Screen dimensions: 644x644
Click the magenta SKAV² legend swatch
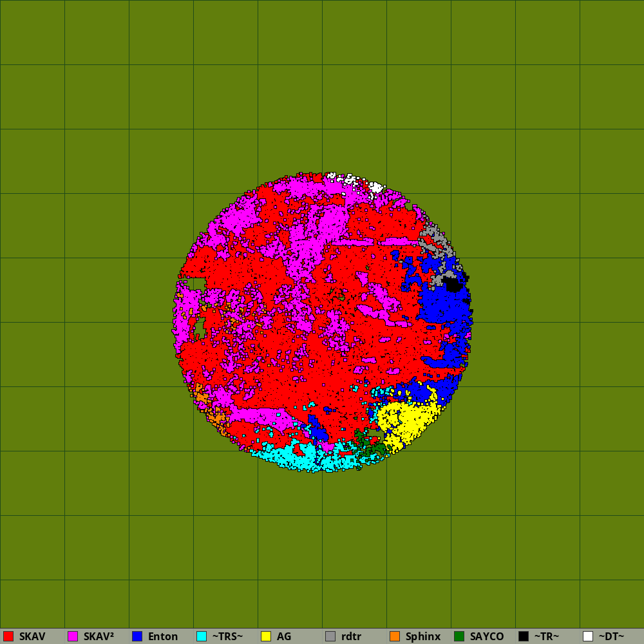click(x=73, y=636)
